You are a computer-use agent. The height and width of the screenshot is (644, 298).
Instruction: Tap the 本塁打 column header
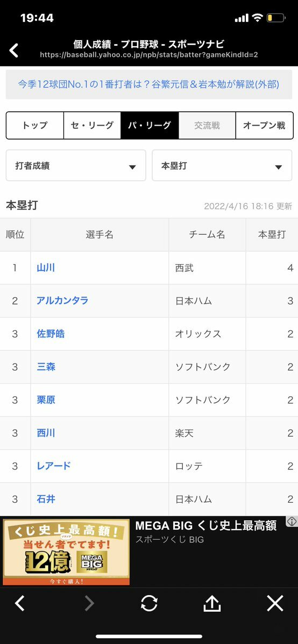pyautogui.click(x=272, y=235)
